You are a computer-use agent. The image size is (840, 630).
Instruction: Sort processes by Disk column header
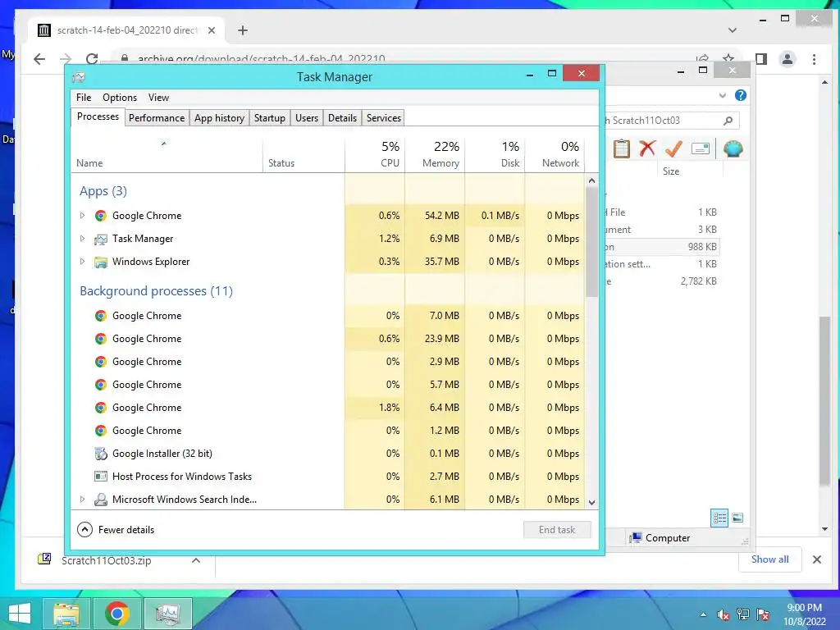click(x=495, y=154)
